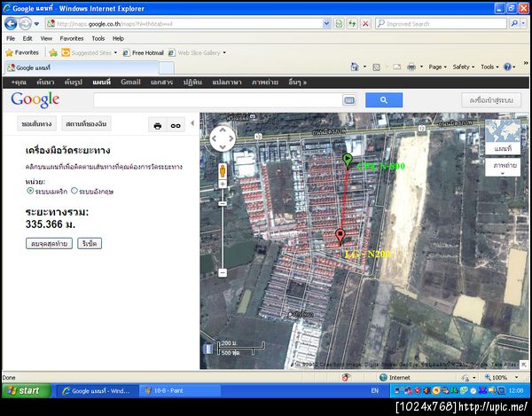Click the Compatibility View icon
The height and width of the screenshot is (416, 532).
point(339,24)
